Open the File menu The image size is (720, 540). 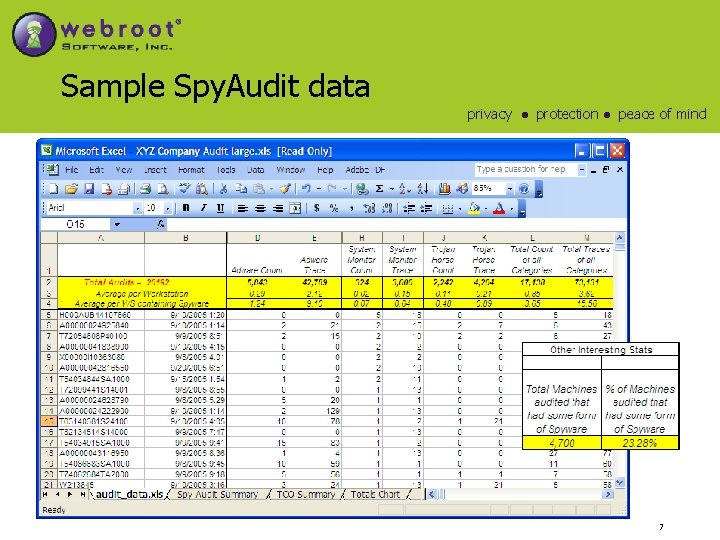[x=72, y=170]
